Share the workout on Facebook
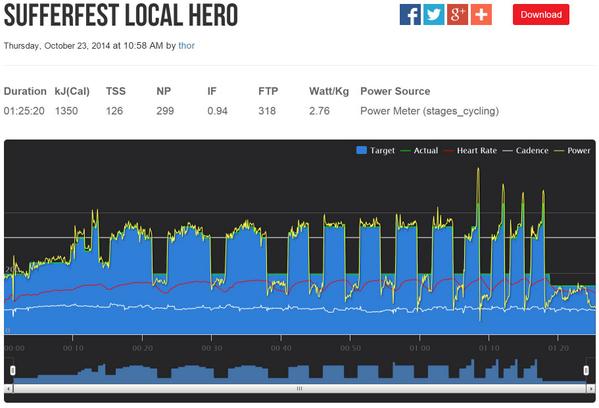This screenshot has height=408, width=599. click(410, 15)
